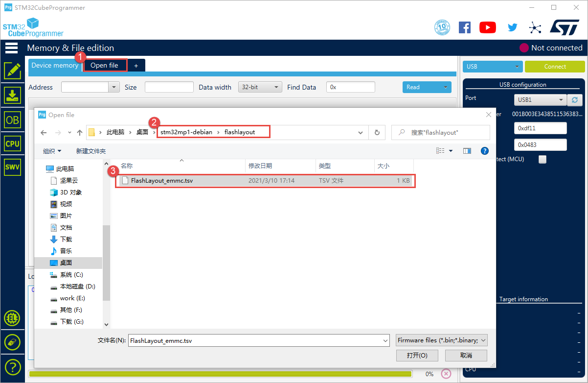Sort by 名称 column header

click(x=181, y=166)
